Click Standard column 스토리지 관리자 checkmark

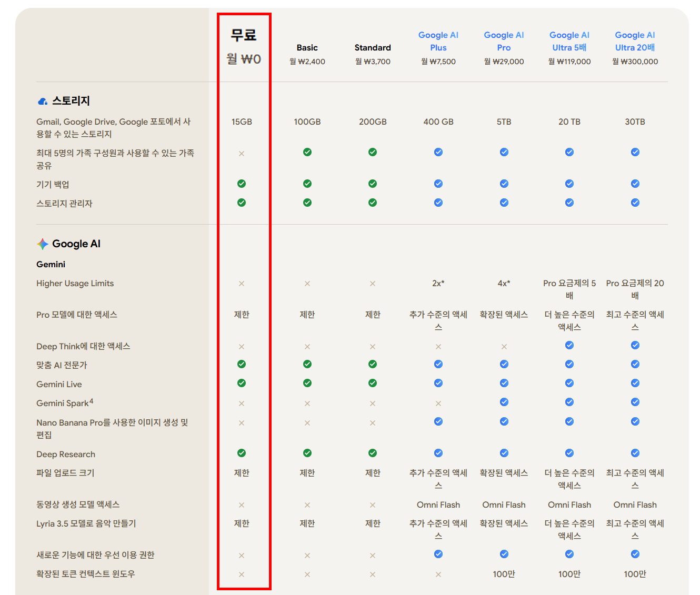coord(373,203)
